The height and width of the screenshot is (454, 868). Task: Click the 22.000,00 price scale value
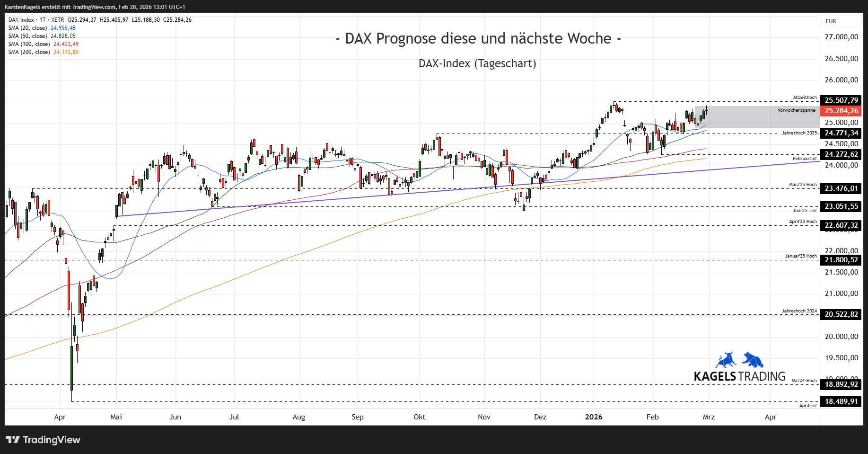click(x=841, y=251)
